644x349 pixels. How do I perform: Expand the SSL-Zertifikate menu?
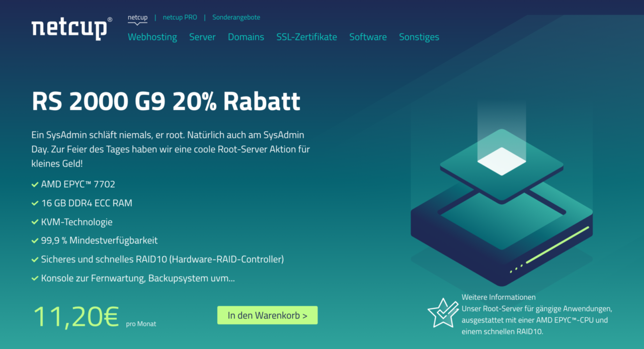306,37
